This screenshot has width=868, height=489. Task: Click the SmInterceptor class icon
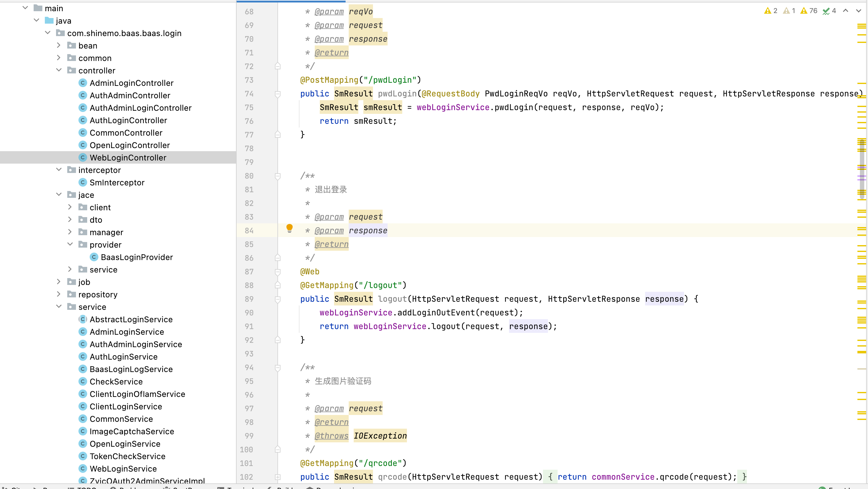(83, 182)
